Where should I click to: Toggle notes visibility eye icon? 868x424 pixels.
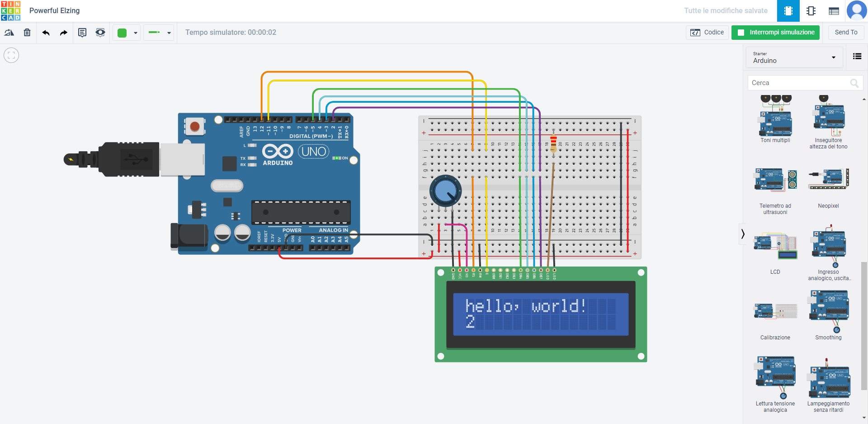point(100,33)
